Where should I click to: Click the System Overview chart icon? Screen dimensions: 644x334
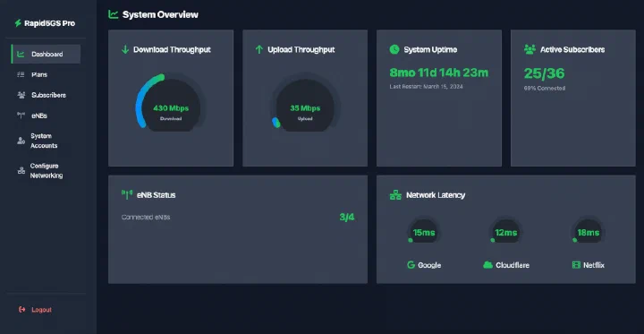pyautogui.click(x=114, y=14)
